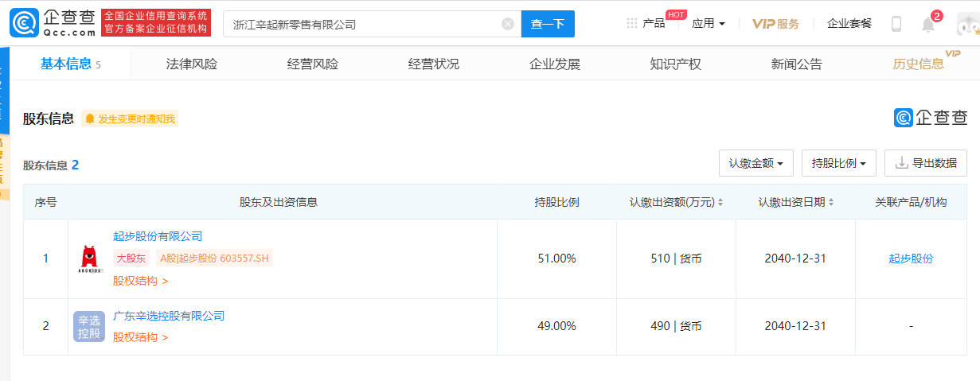Click the bell icon in 发生变更时通知我
Viewport: 980px width, 381px height.
pos(90,119)
